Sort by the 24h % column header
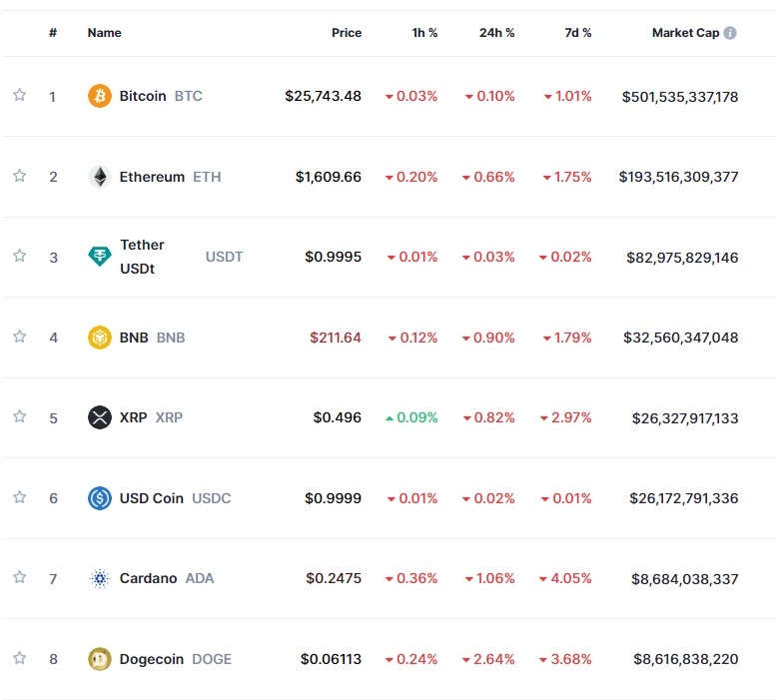776x700 pixels. tap(496, 33)
